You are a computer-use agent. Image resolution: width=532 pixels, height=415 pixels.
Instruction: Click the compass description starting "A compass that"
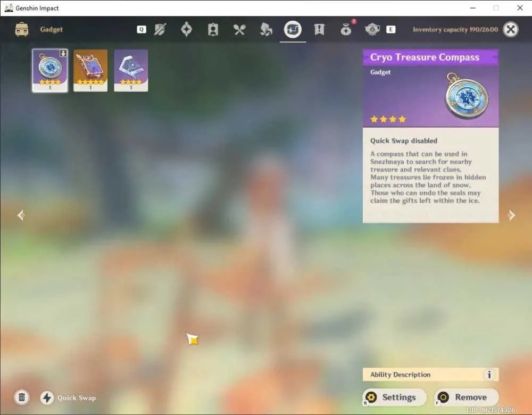(428, 177)
